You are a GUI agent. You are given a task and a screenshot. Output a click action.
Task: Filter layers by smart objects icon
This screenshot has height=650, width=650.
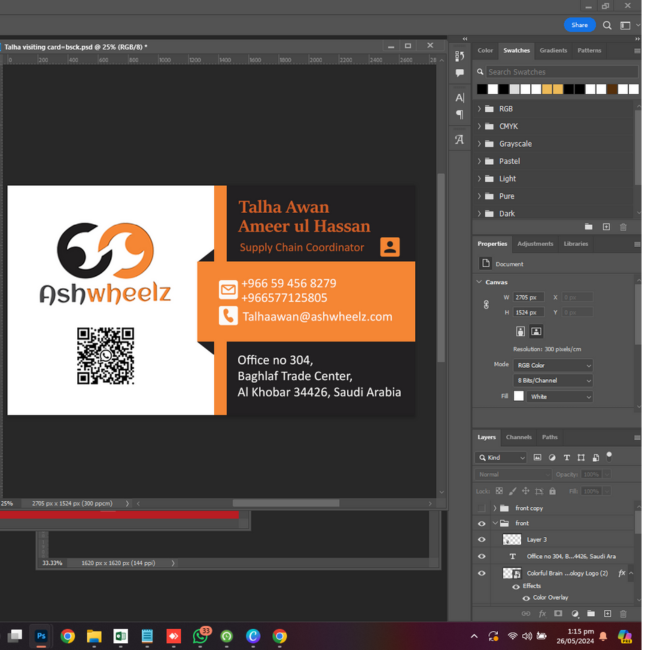pyautogui.click(x=596, y=458)
